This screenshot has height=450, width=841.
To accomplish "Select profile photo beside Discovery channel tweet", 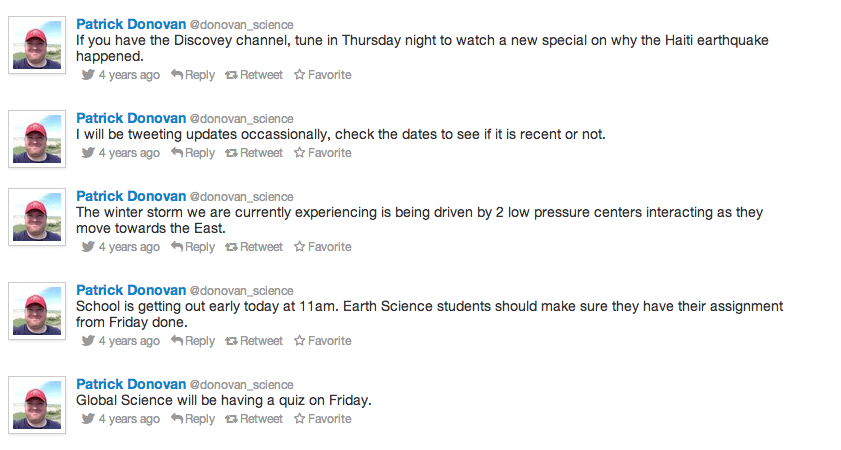I will point(38,45).
